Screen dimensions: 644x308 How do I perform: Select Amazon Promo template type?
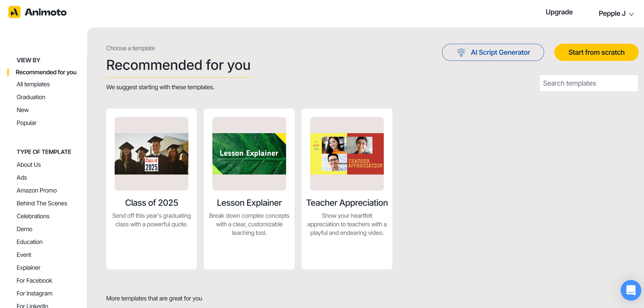[x=37, y=190]
